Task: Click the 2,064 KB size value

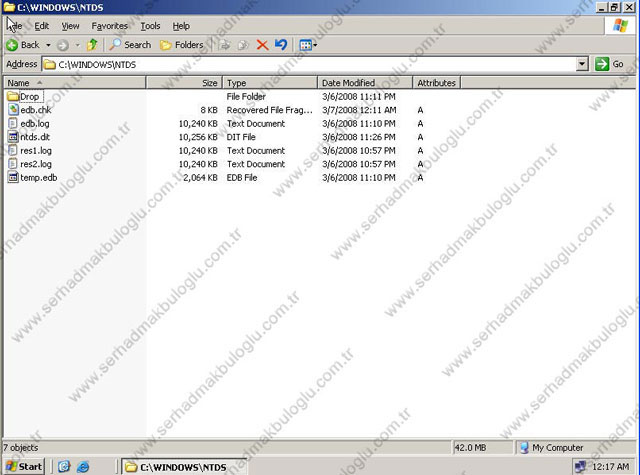Action: [x=200, y=178]
